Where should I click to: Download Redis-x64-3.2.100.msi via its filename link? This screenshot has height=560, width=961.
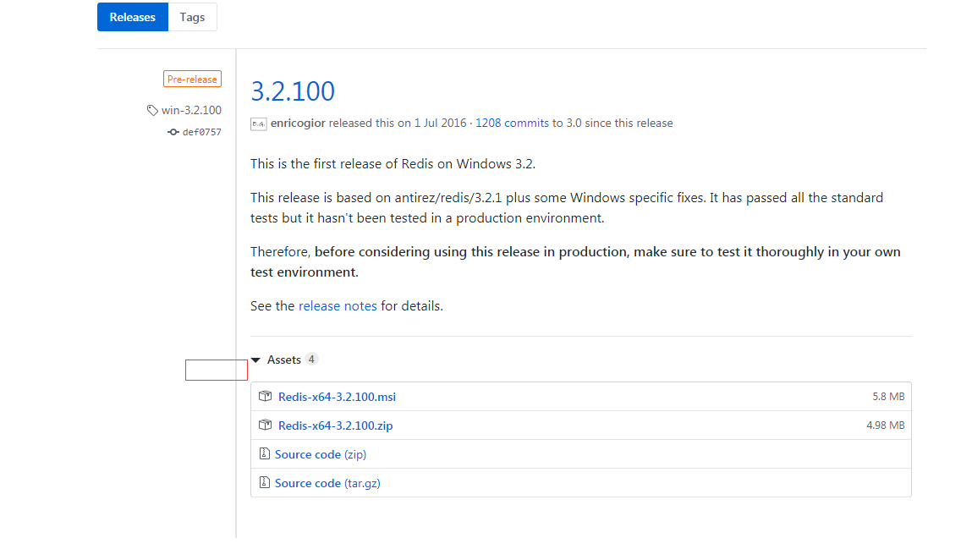coord(337,397)
